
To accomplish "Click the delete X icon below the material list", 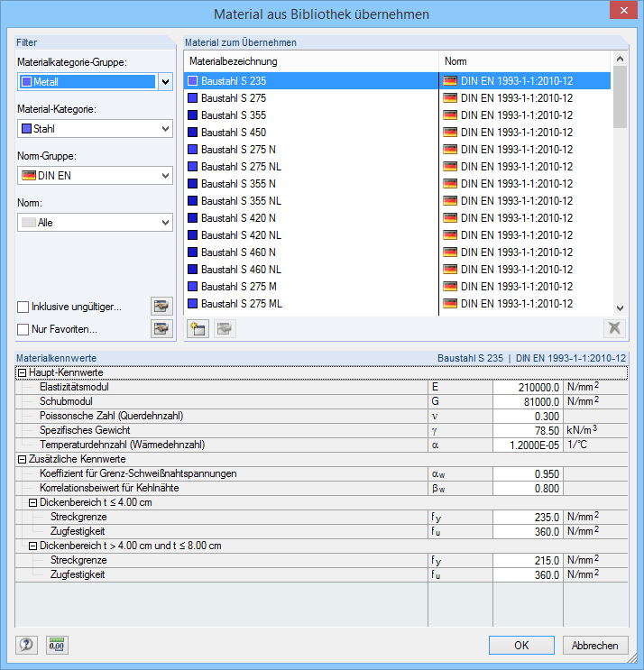I will (x=614, y=328).
